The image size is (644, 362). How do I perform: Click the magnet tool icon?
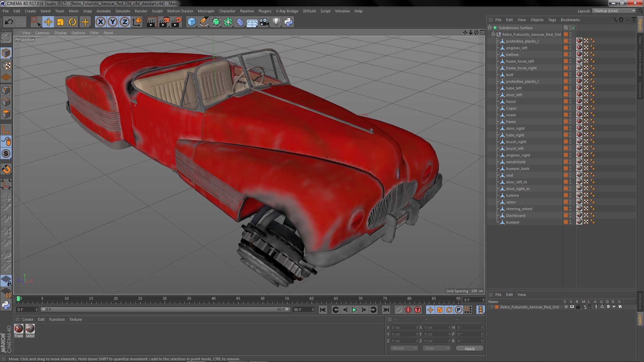6,169
